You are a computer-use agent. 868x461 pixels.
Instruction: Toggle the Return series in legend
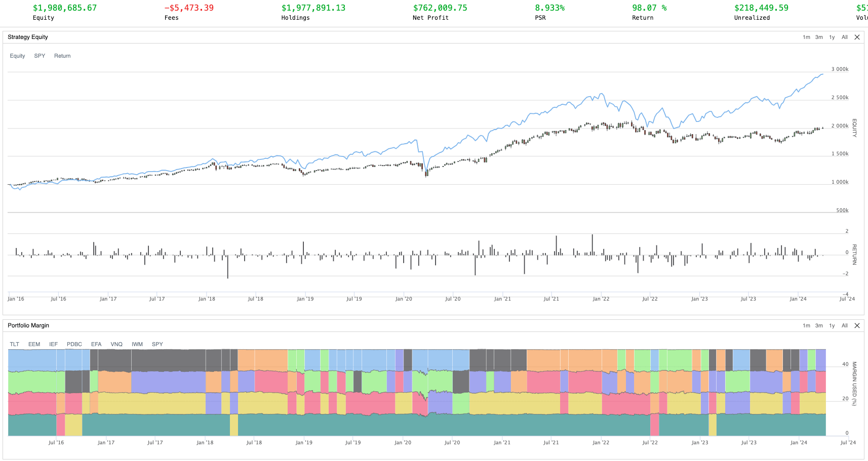point(62,56)
